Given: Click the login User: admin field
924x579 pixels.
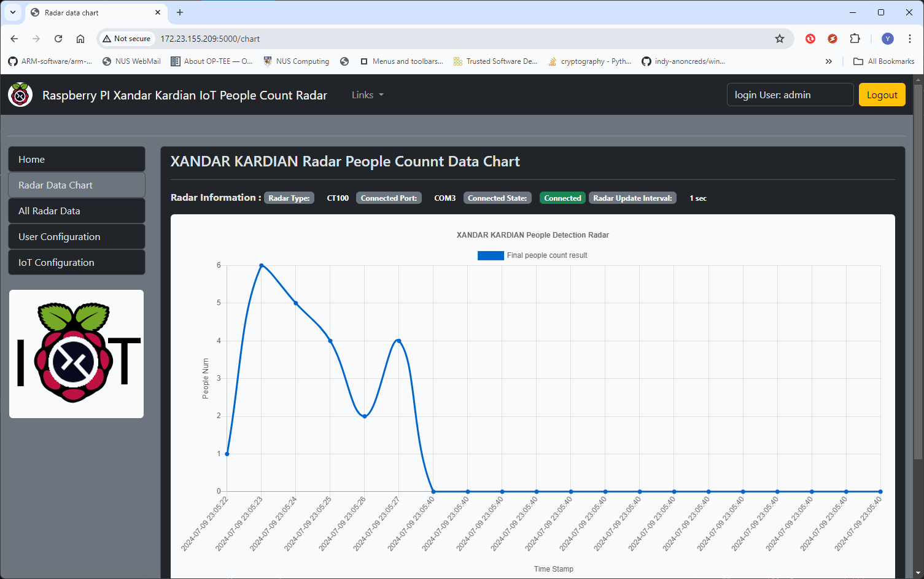Looking at the screenshot, I should point(790,95).
